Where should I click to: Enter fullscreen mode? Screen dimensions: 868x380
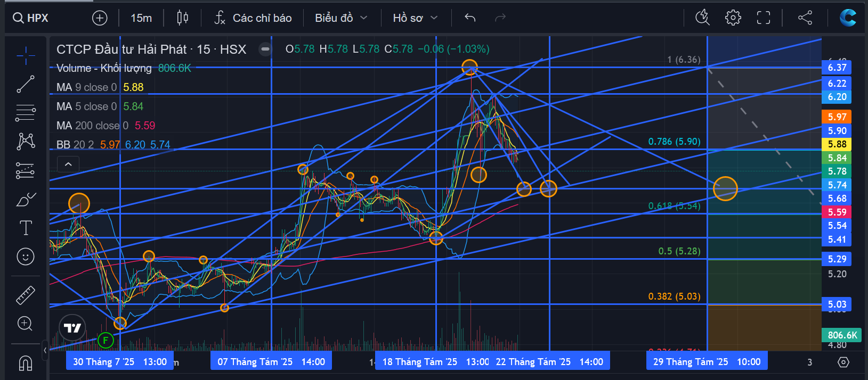coord(764,18)
